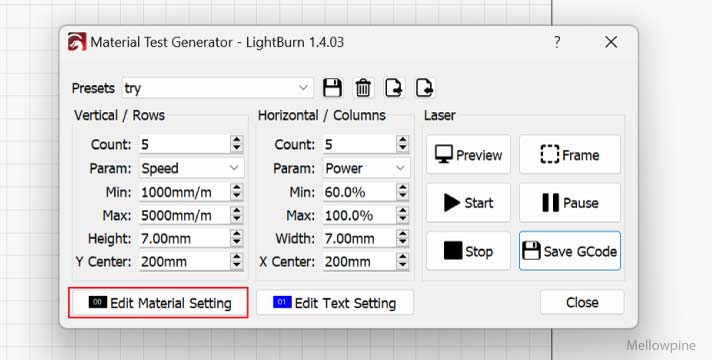Screen dimensions: 712x360
Task: Increase Rows Min speed with up arrow
Action: 236,187
